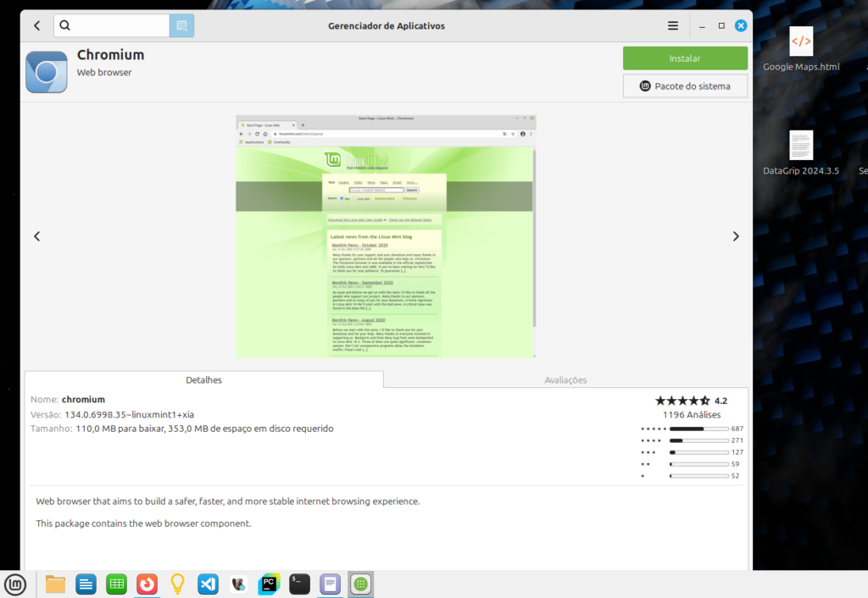This screenshot has height=598, width=868.
Task: Open the hamburger menu in title bar
Action: pyautogui.click(x=673, y=25)
